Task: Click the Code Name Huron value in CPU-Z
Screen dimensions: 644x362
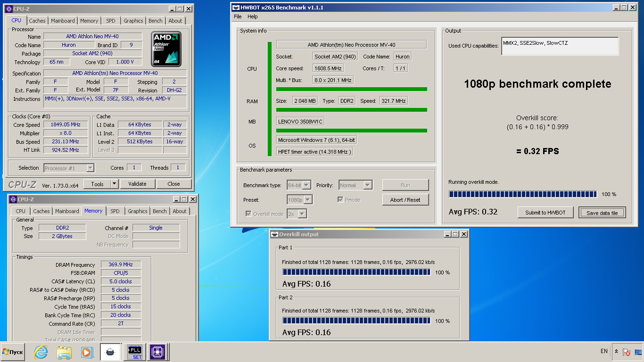Action: [x=68, y=45]
